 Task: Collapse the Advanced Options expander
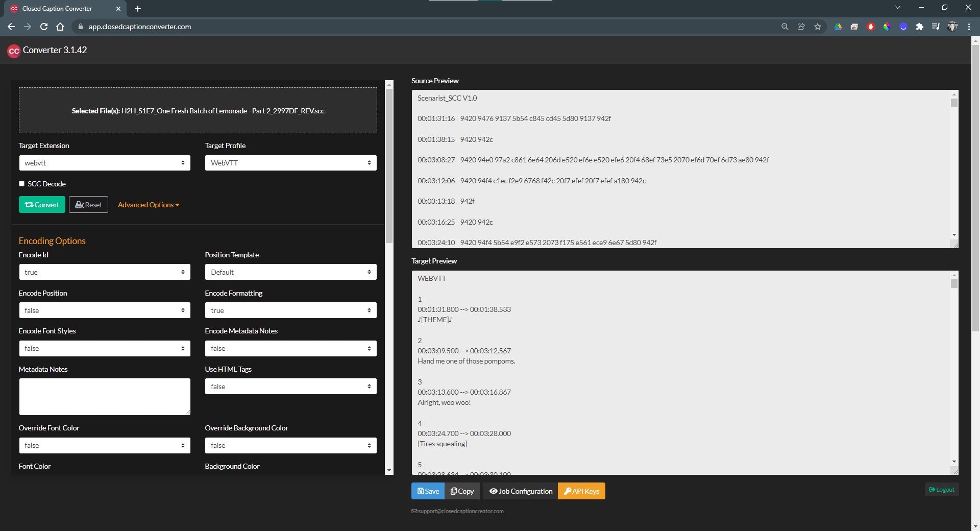click(149, 205)
